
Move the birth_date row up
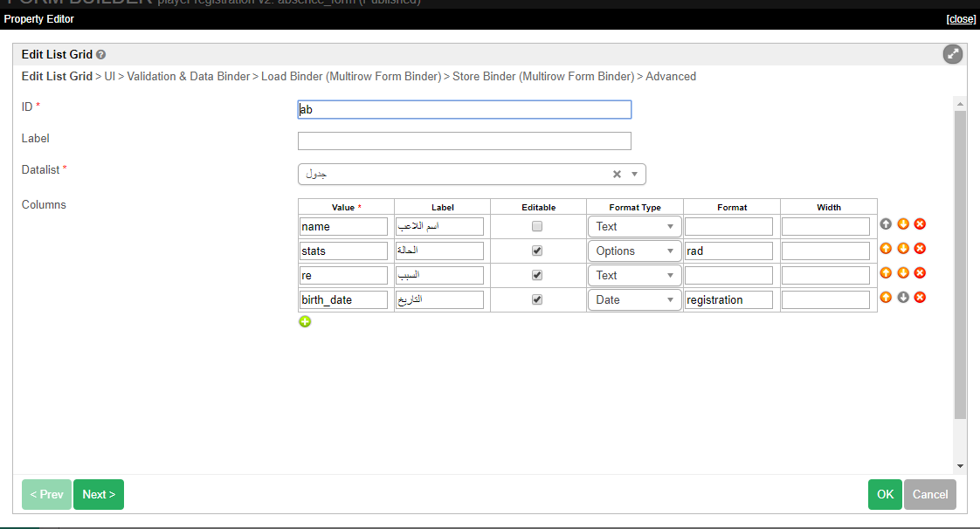point(886,298)
